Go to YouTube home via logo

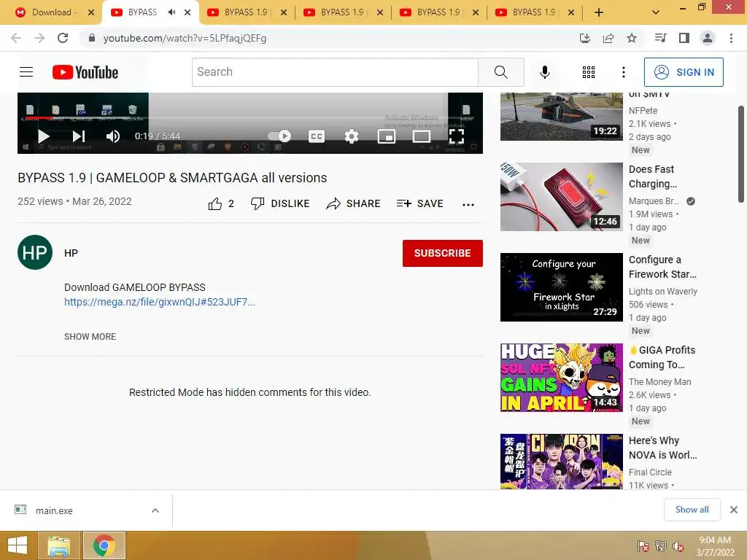85,72
